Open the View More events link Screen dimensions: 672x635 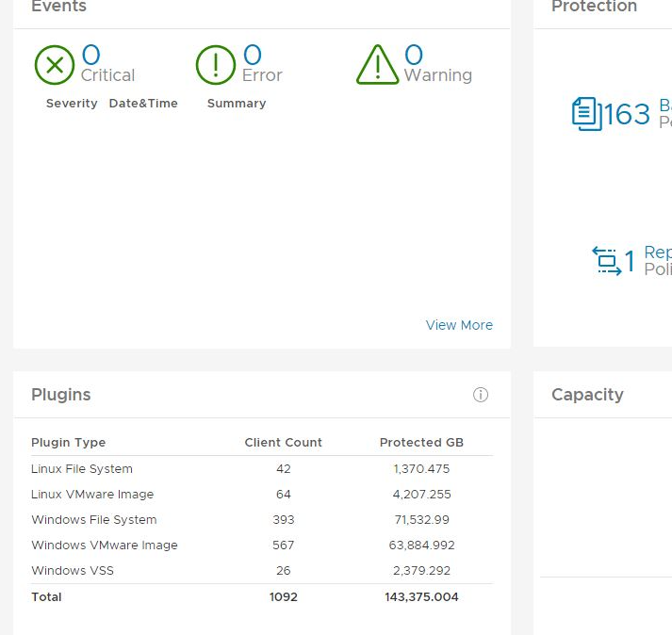pos(459,325)
